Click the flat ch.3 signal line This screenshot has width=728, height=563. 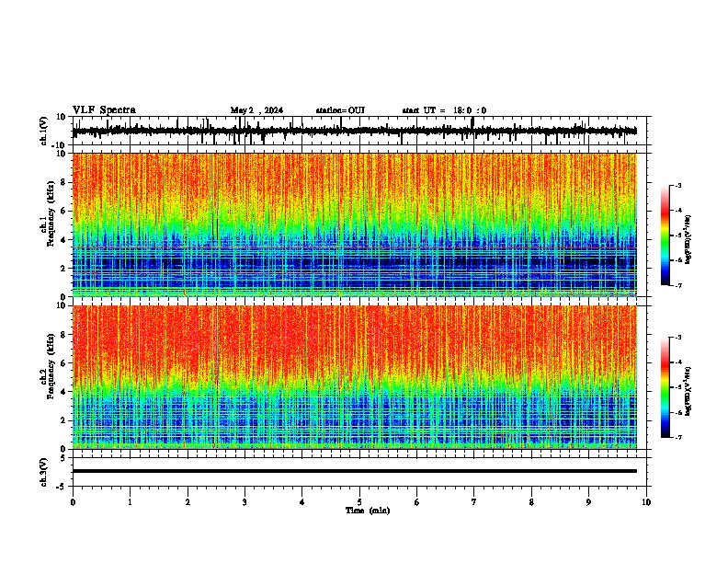354,471
